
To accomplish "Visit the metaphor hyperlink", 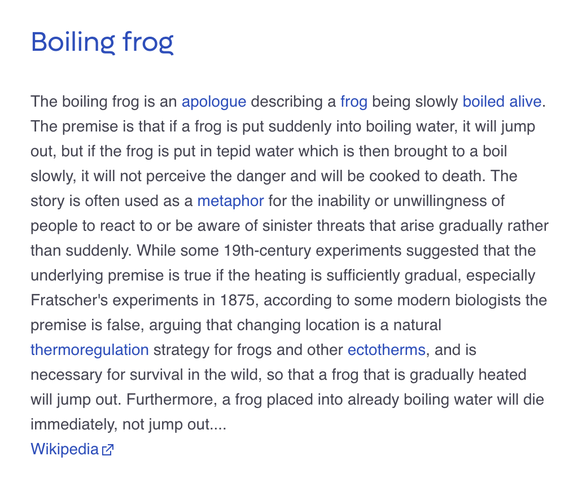I will pyautogui.click(x=230, y=201).
